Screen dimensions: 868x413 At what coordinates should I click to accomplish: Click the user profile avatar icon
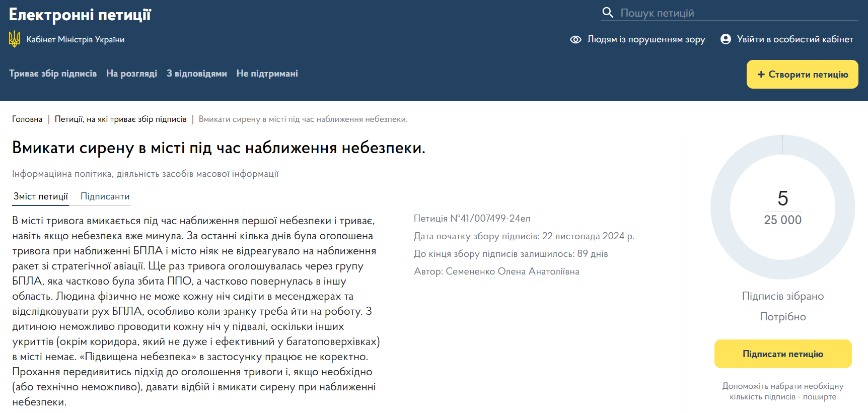tap(726, 39)
